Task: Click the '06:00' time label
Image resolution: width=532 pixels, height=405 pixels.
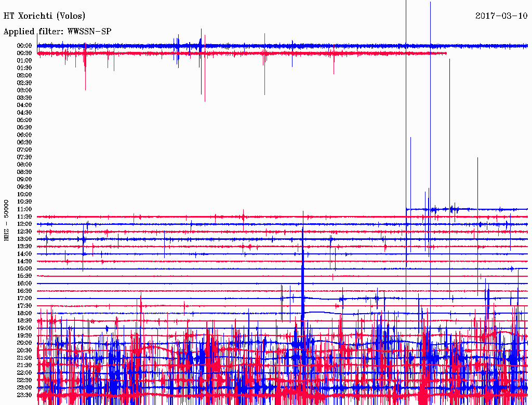Action: click(24, 134)
